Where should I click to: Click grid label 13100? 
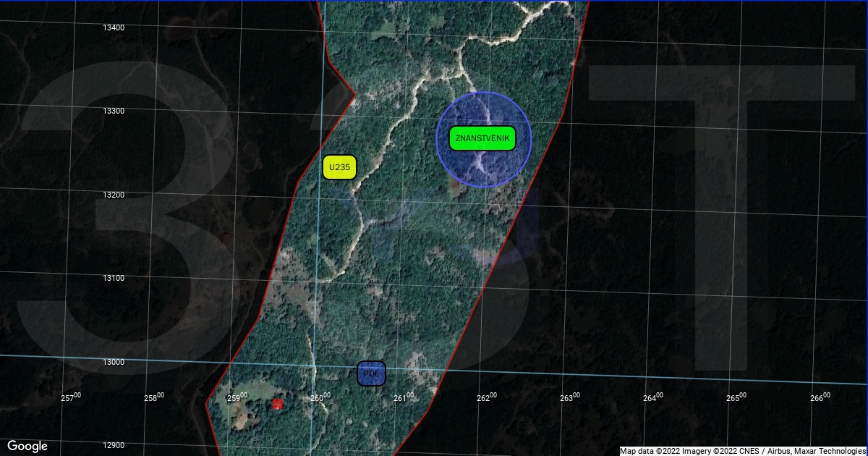pos(114,278)
